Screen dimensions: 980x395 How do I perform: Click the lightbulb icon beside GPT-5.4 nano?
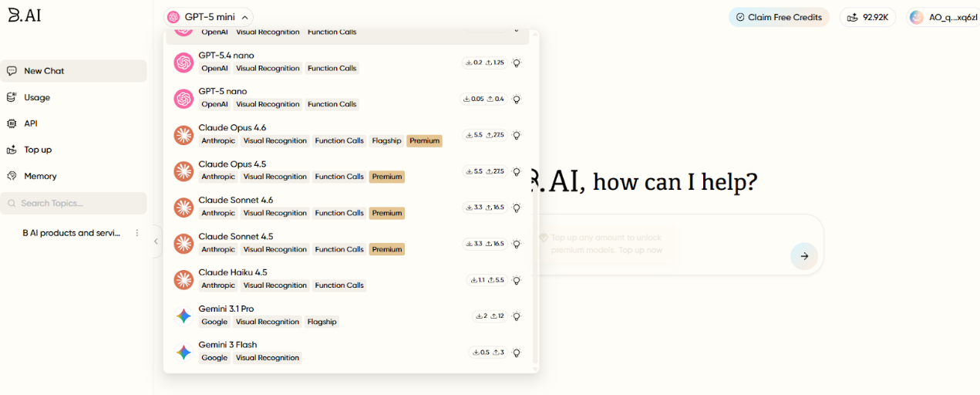click(x=517, y=62)
